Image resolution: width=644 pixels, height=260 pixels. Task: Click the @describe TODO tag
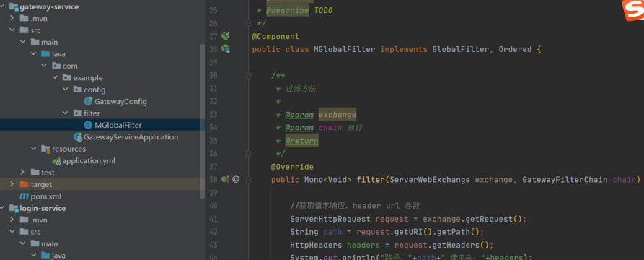299,10
